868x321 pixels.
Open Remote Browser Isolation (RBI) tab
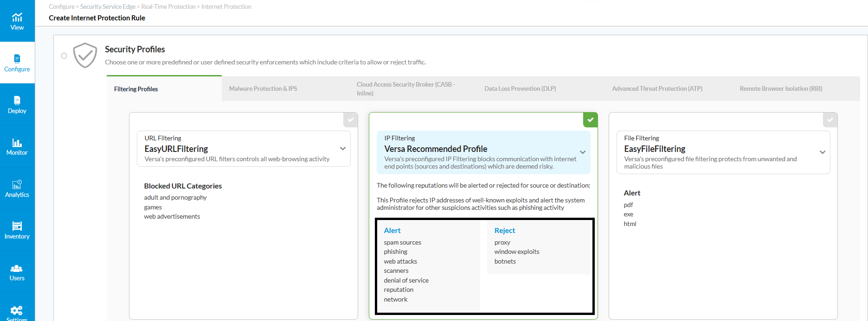(x=781, y=88)
